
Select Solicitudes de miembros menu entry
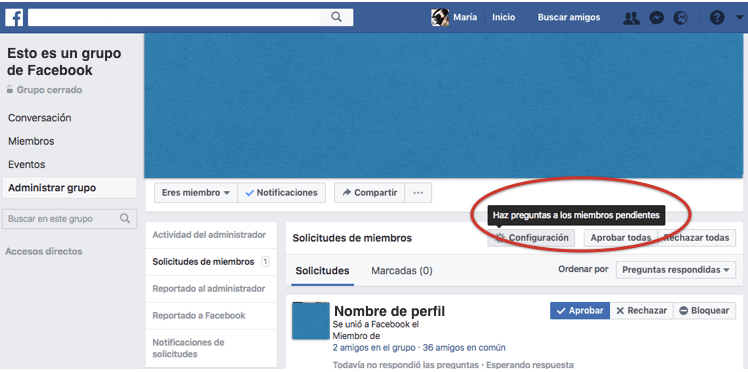click(210, 262)
